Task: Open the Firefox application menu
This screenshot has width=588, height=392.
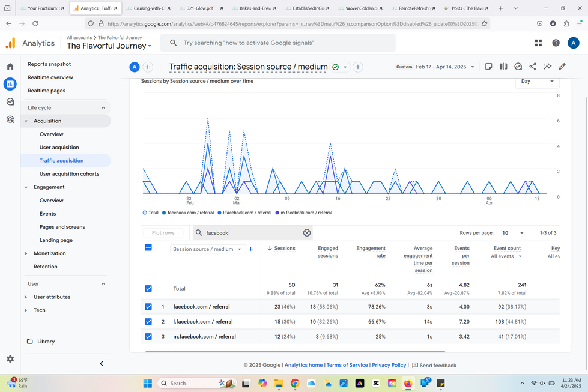Action: point(580,23)
